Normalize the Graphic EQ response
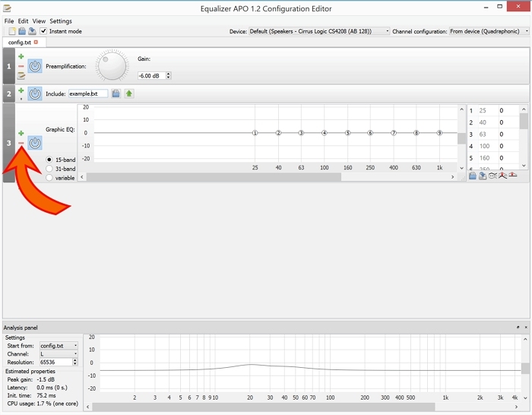532x415 pixels. point(502,176)
